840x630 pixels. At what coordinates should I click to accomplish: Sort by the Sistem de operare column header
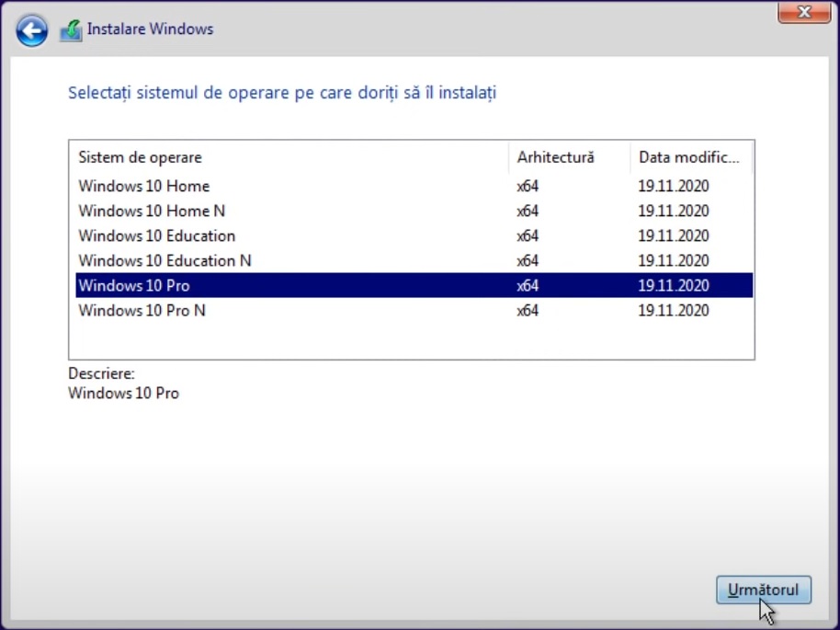[140, 157]
